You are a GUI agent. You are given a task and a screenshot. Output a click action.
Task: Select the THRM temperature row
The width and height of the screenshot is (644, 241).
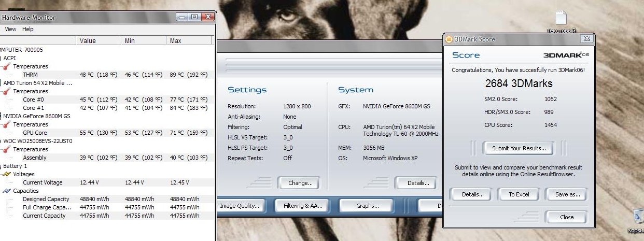point(107,75)
